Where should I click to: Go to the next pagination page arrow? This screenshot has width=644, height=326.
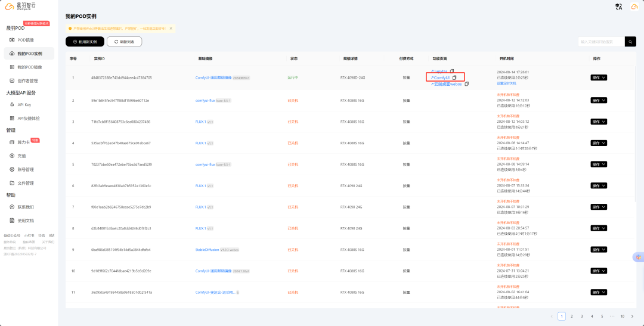point(632,316)
